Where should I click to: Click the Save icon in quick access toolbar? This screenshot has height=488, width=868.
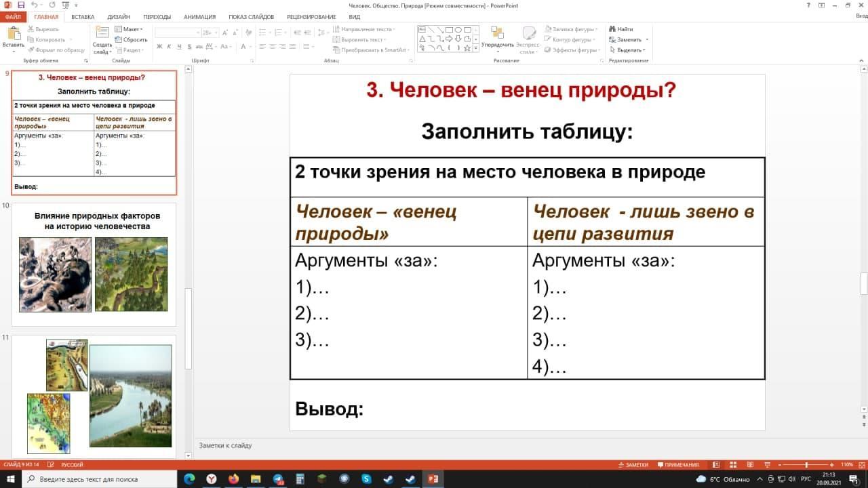tap(21, 5)
